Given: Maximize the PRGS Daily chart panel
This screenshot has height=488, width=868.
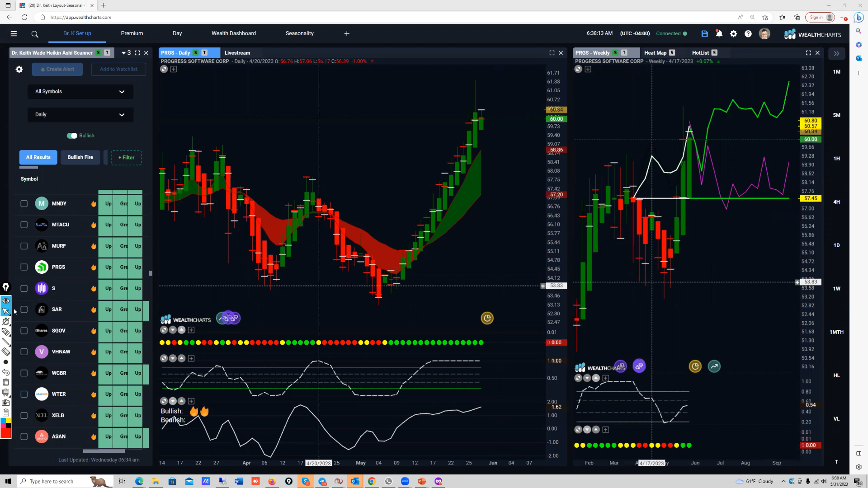Looking at the screenshot, I should point(552,53).
